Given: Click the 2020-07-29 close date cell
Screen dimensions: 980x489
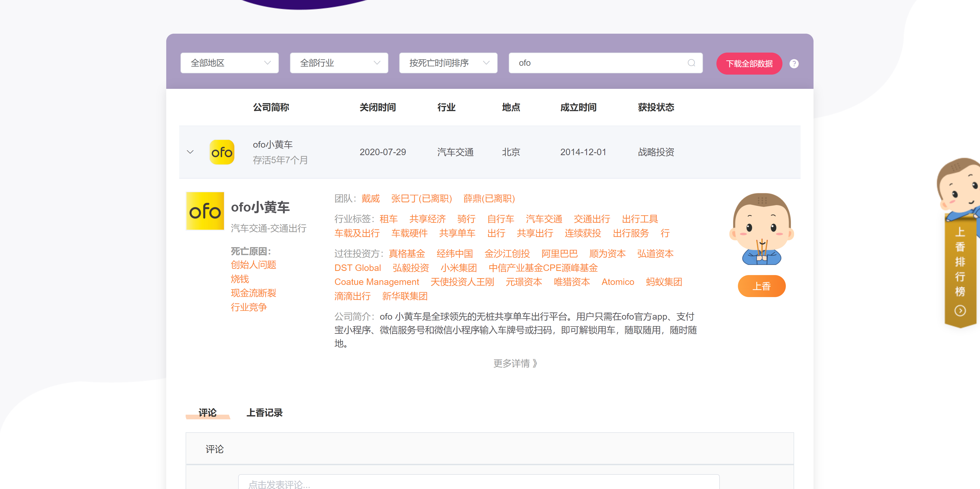Looking at the screenshot, I should pos(383,152).
